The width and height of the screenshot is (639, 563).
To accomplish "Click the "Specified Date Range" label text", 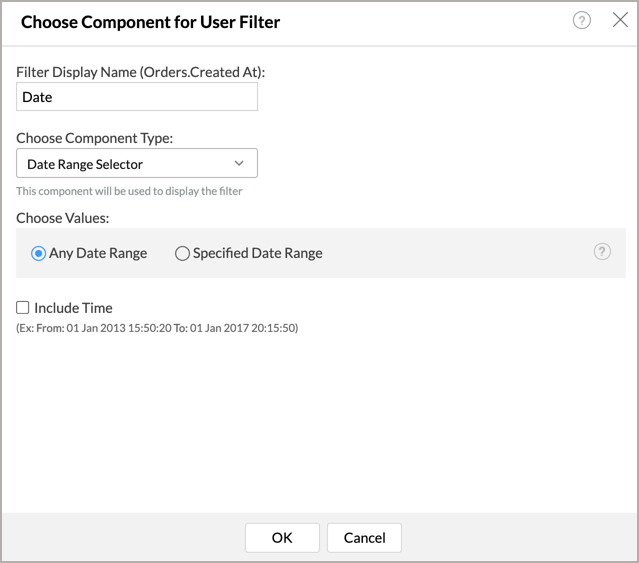I will click(257, 254).
